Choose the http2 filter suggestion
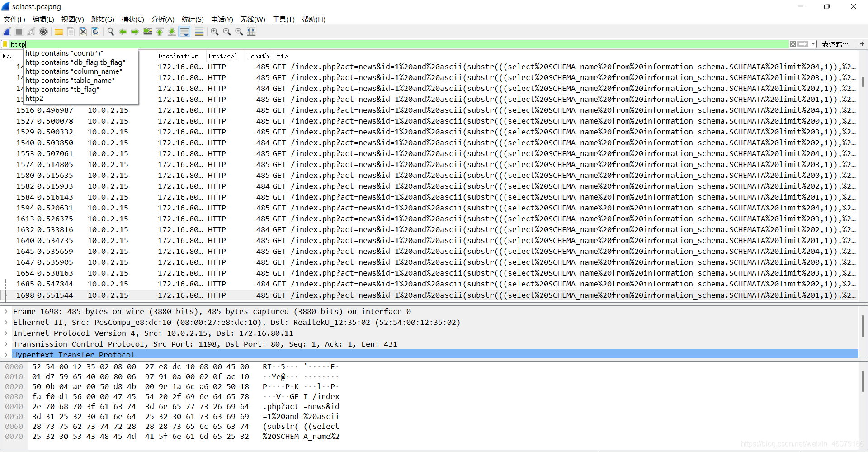 80,99
